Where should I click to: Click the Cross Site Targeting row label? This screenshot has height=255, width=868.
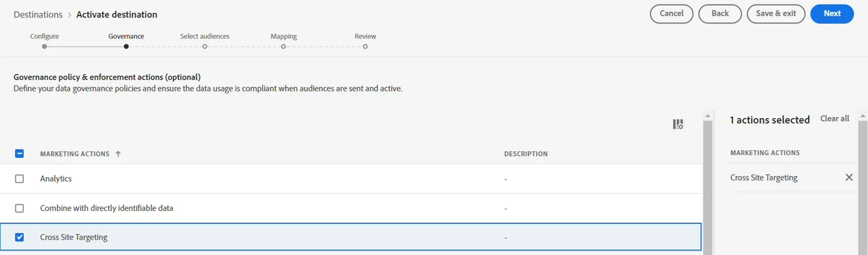click(x=73, y=237)
